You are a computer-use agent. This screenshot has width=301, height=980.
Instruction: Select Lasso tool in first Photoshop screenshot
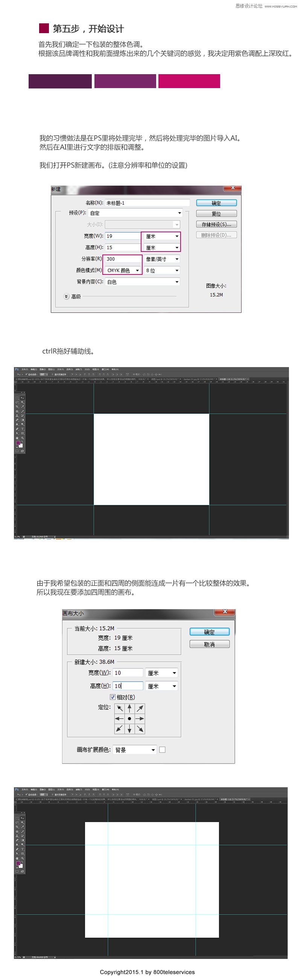(17, 402)
